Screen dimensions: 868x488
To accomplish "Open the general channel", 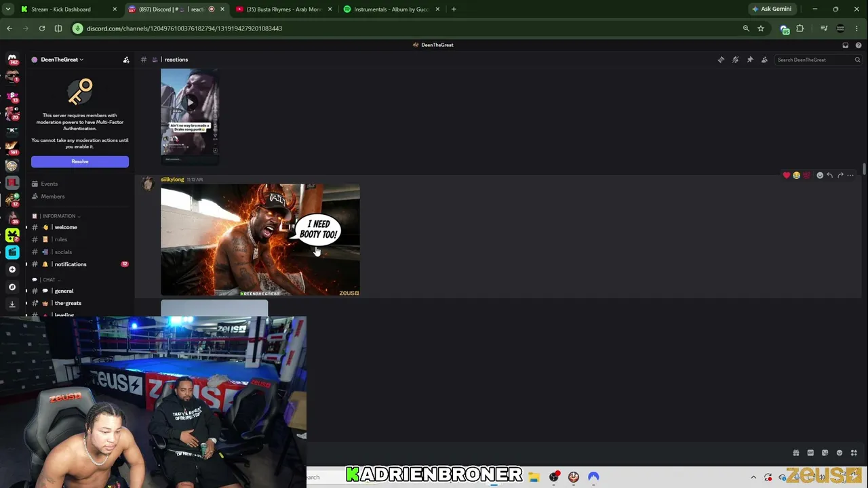I will pos(64,291).
